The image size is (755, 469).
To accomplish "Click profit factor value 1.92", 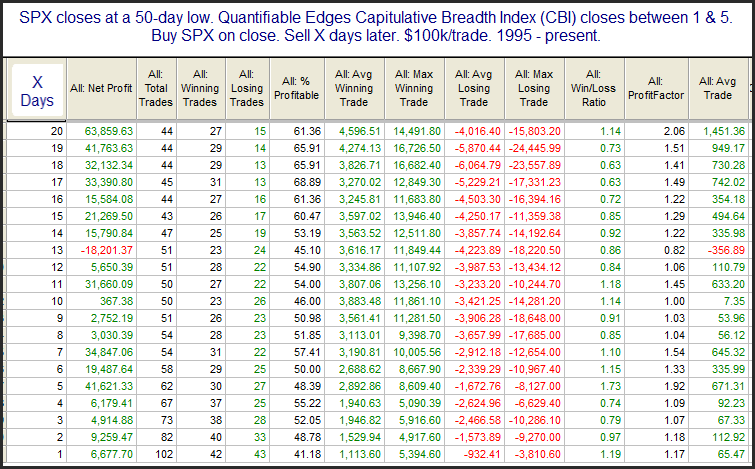I will [674, 386].
